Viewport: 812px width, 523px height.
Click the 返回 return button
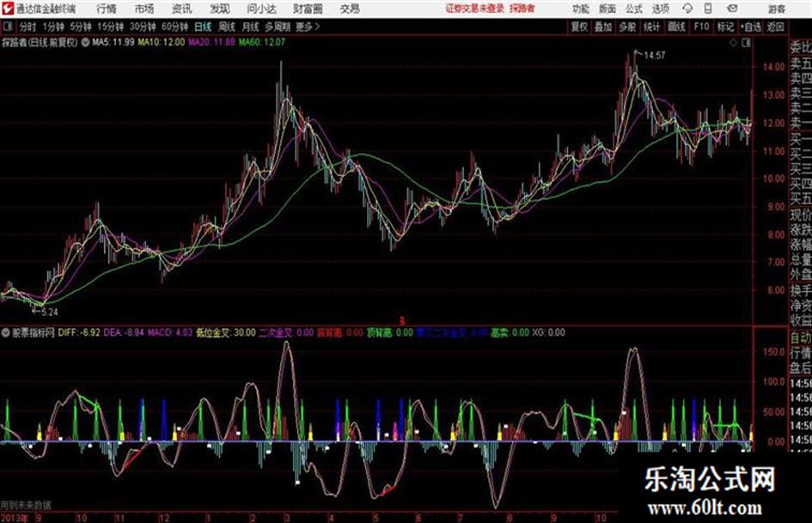775,27
